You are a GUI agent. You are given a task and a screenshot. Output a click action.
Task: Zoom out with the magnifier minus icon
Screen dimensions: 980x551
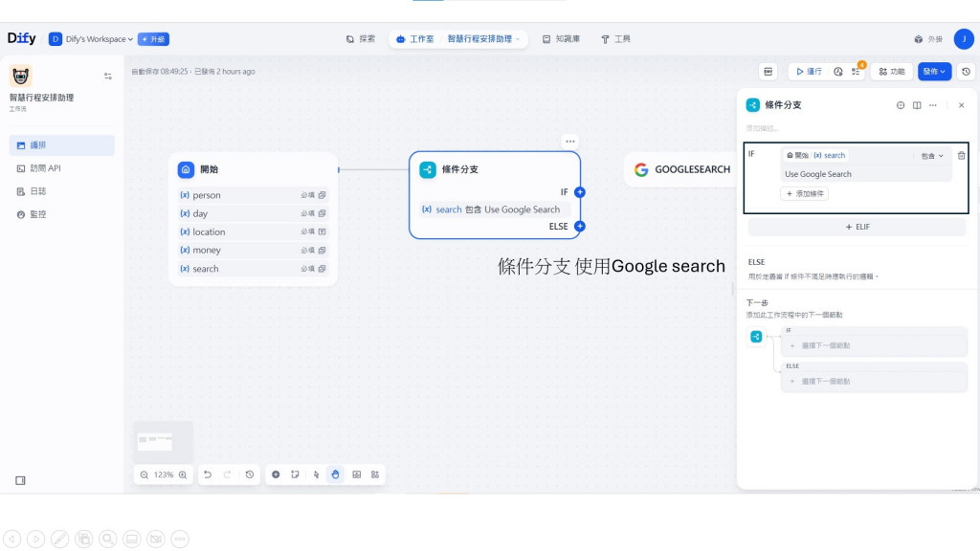(145, 474)
